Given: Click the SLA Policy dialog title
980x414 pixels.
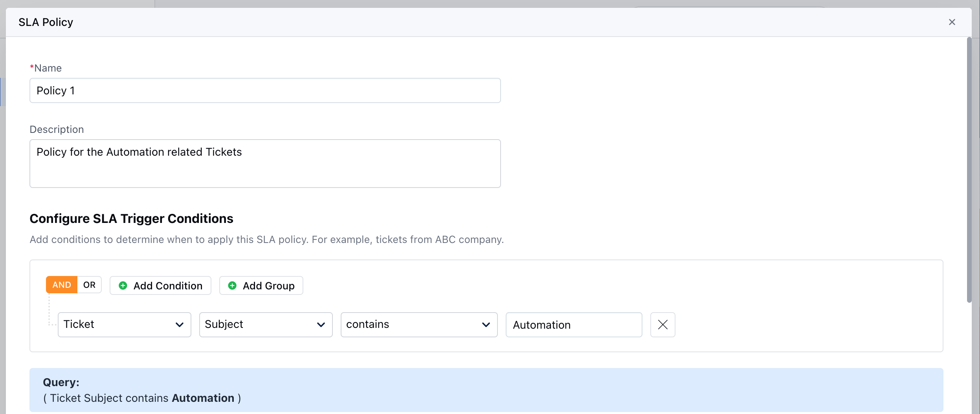Looking at the screenshot, I should 46,22.
